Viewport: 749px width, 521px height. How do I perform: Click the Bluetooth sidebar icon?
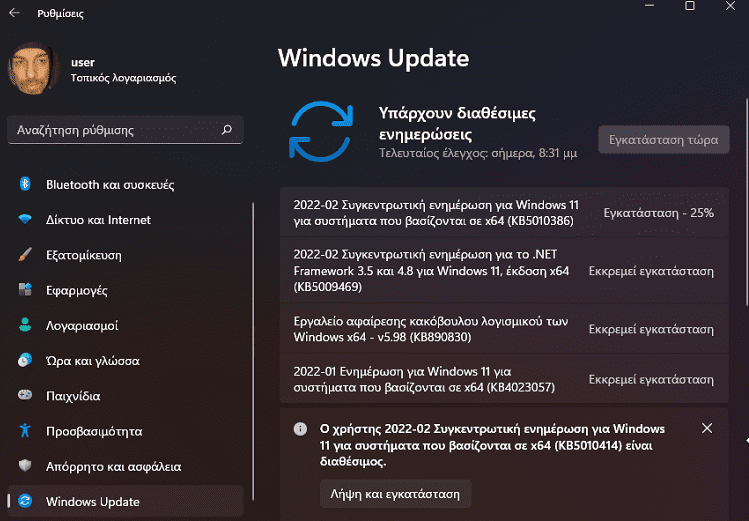[25, 184]
